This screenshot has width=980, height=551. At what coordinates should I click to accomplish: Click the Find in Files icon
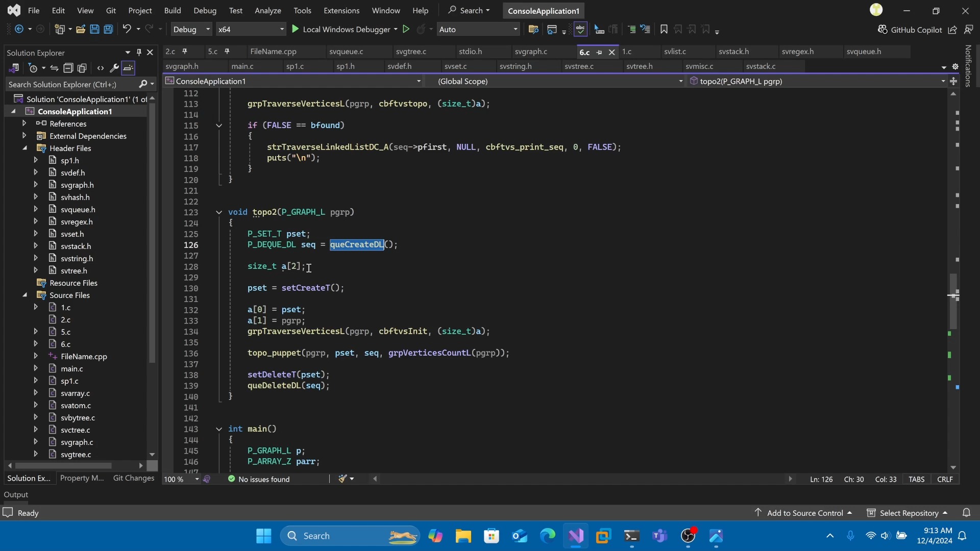coord(533,30)
